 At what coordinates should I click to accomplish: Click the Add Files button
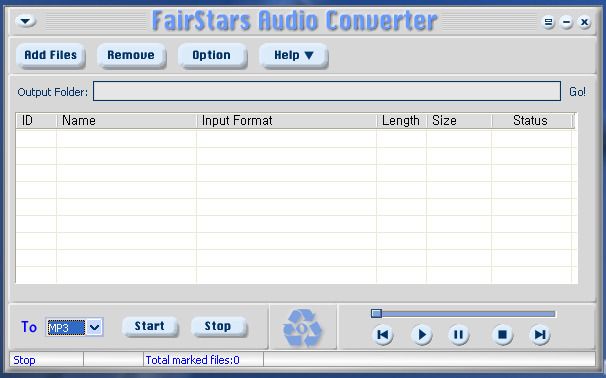point(51,55)
